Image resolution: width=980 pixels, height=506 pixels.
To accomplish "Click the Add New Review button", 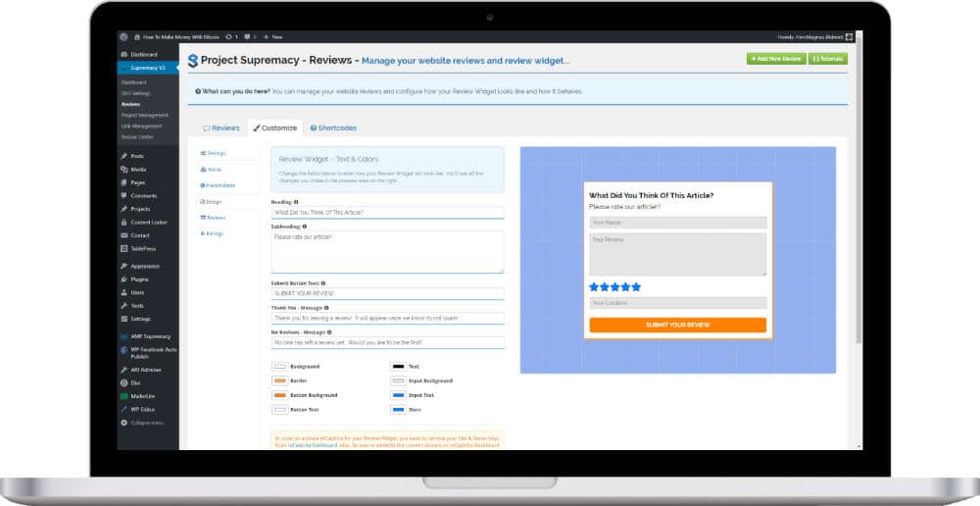I will 776,59.
